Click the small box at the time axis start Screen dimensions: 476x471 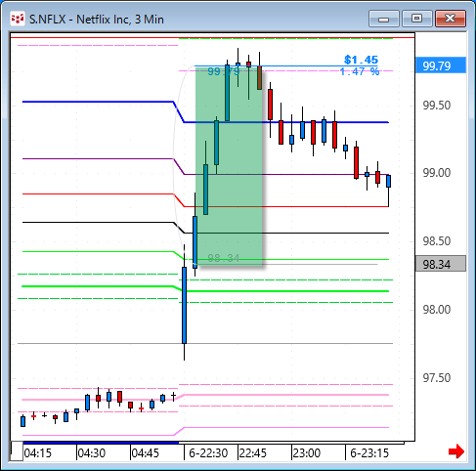(x=17, y=451)
